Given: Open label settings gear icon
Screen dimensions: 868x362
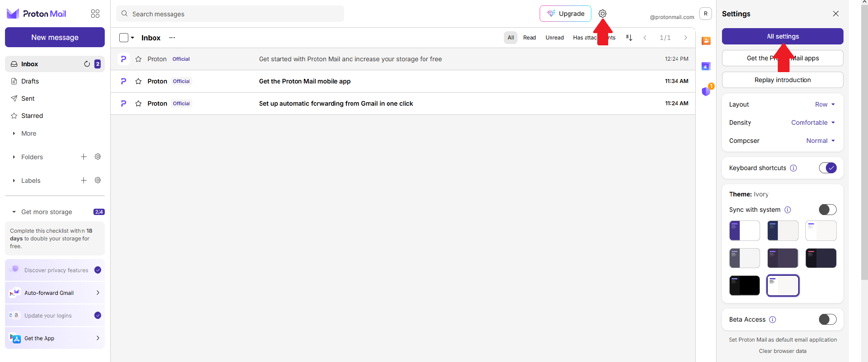Looking at the screenshot, I should 98,180.
